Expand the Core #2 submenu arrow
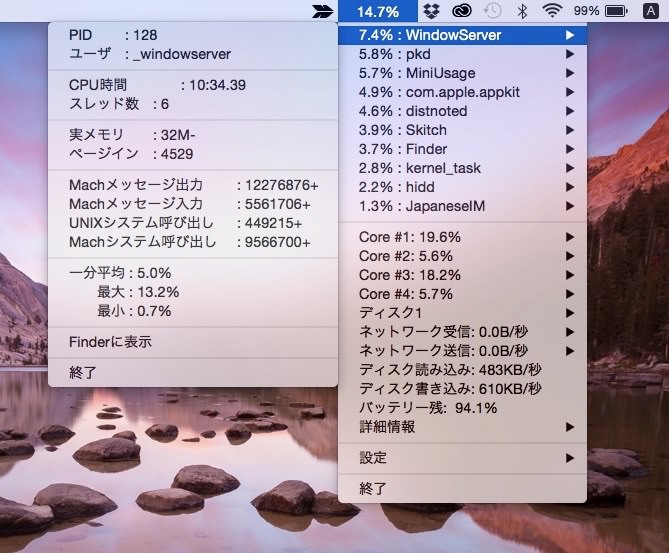This screenshot has width=669, height=553. point(570,256)
